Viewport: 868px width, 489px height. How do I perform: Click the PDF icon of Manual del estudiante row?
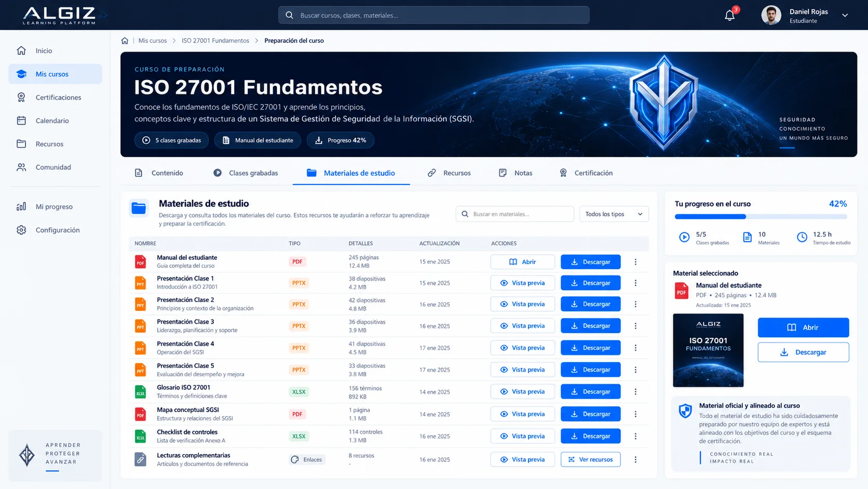point(140,261)
